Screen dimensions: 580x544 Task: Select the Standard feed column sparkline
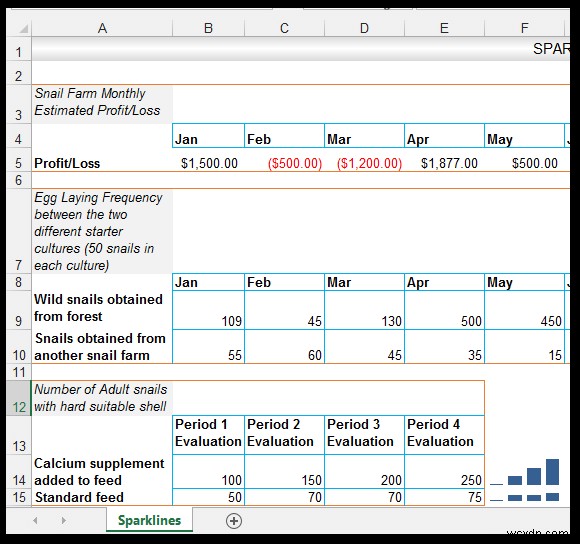pos(525,497)
